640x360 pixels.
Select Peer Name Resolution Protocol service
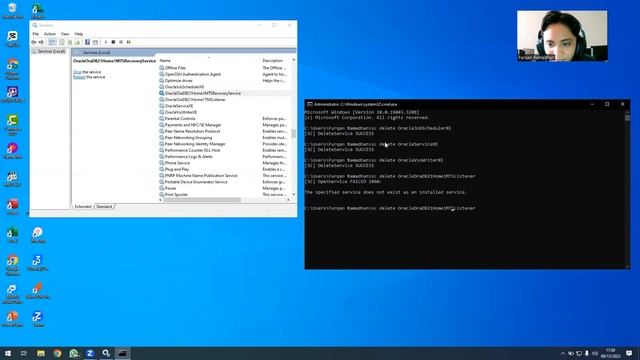click(x=224, y=131)
